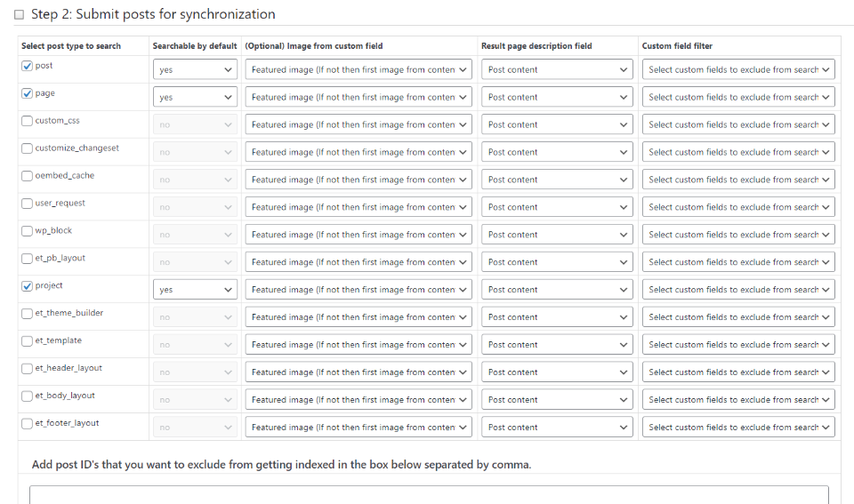Click the exclude post IDs text box
Screen dimensions: 854x504
pyautogui.click(x=429, y=494)
